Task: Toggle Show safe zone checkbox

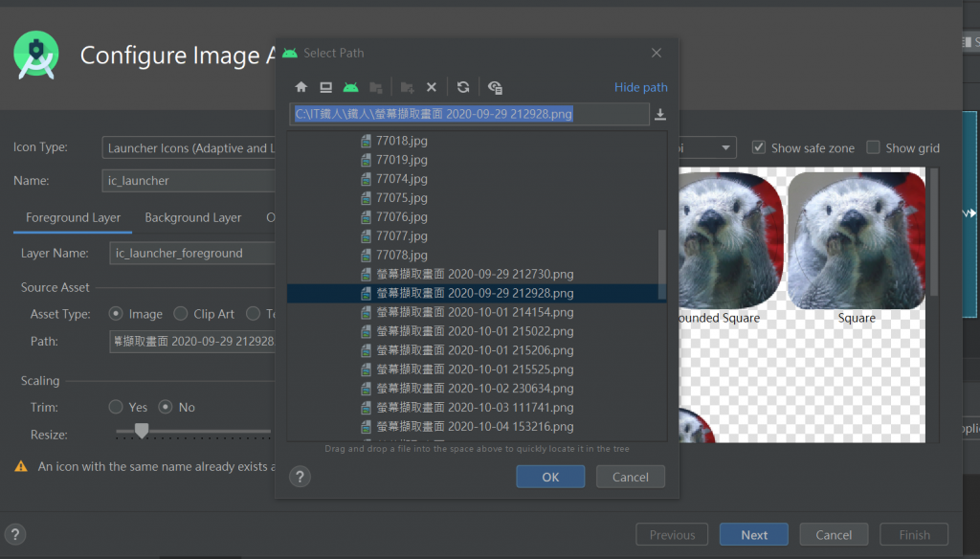Action: pos(759,147)
